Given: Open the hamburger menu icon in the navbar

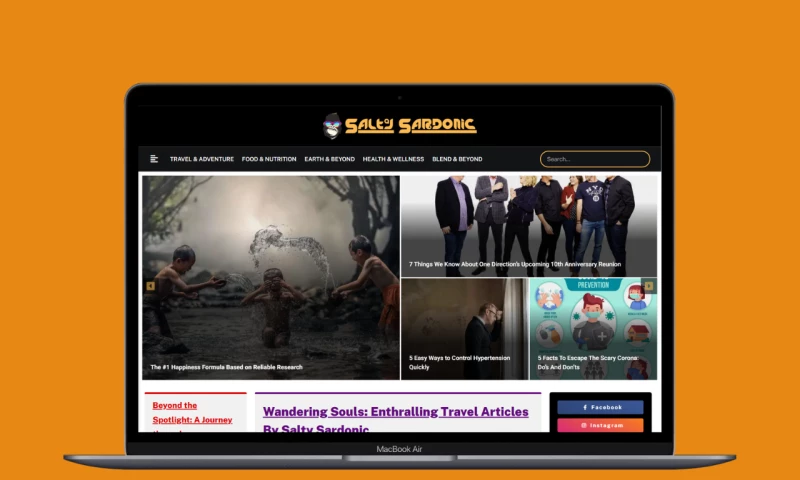Looking at the screenshot, I should pos(154,159).
